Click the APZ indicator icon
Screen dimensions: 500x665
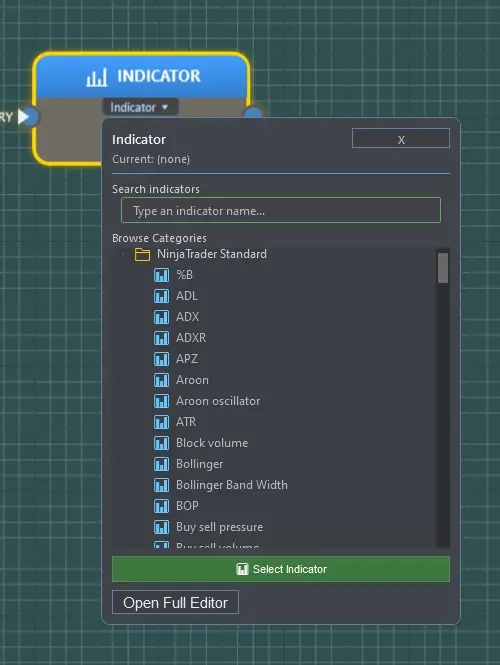coord(161,359)
